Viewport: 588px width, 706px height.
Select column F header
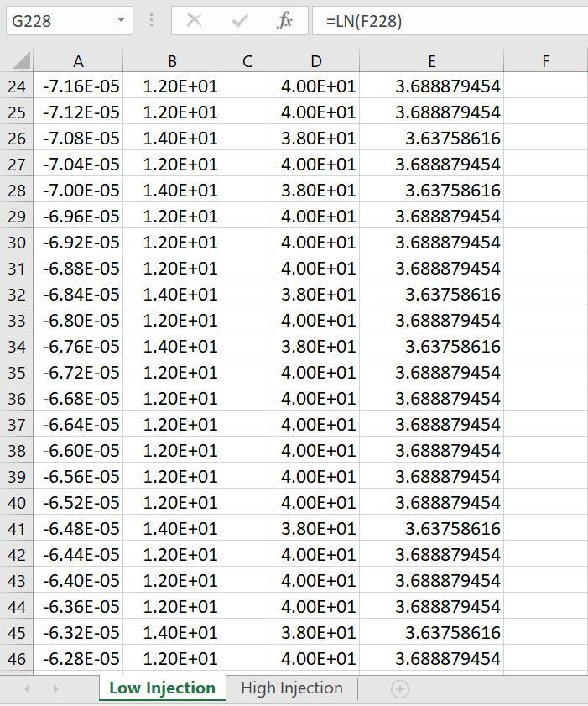pos(546,61)
